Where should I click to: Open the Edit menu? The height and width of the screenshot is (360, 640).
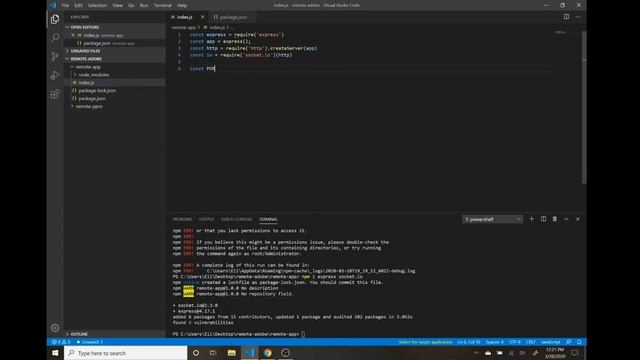pyautogui.click(x=78, y=5)
